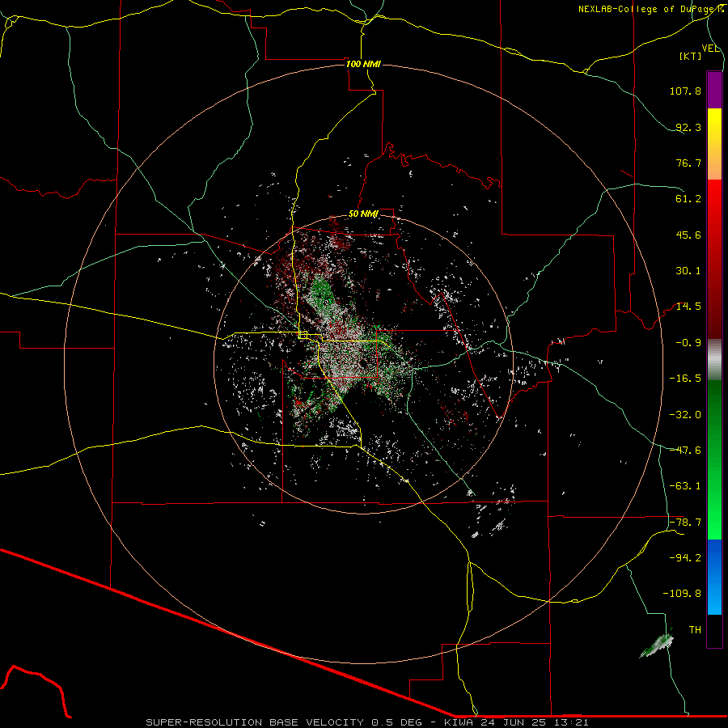This screenshot has width=728, height=728.
Task: Pick the yellow-orange segment of the color bar
Action: pyautogui.click(x=714, y=144)
